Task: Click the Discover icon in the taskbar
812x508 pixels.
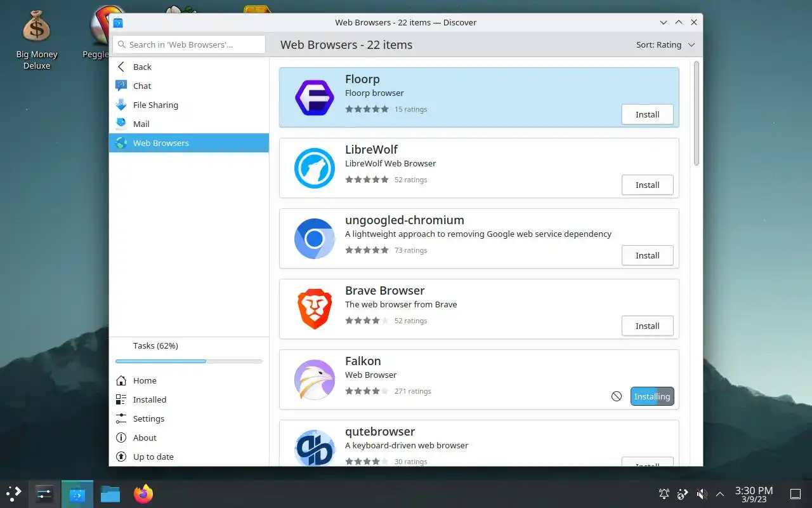Action: [x=77, y=493]
